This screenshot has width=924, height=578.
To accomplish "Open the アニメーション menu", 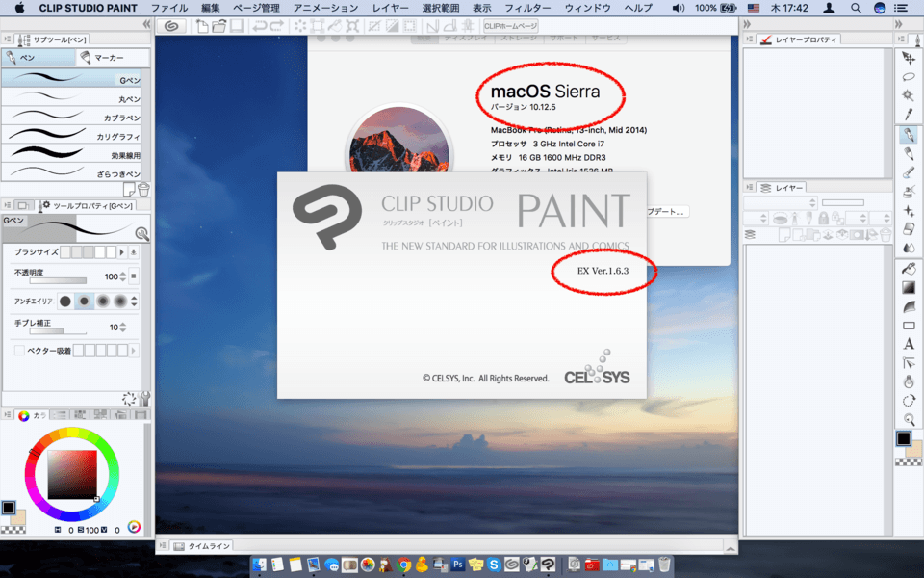I will [x=325, y=8].
